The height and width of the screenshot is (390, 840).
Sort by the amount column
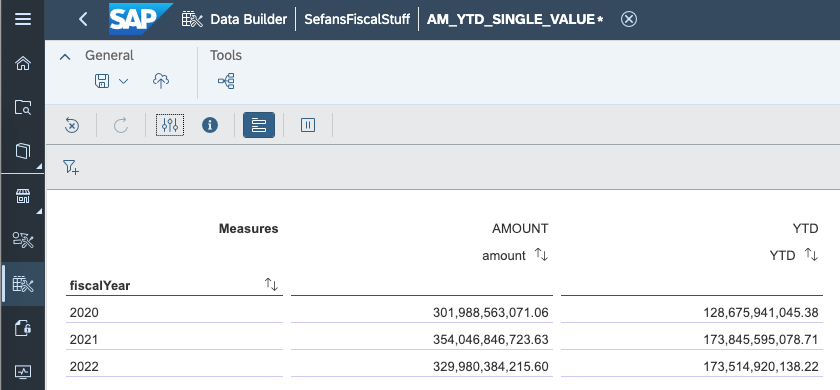(x=541, y=256)
